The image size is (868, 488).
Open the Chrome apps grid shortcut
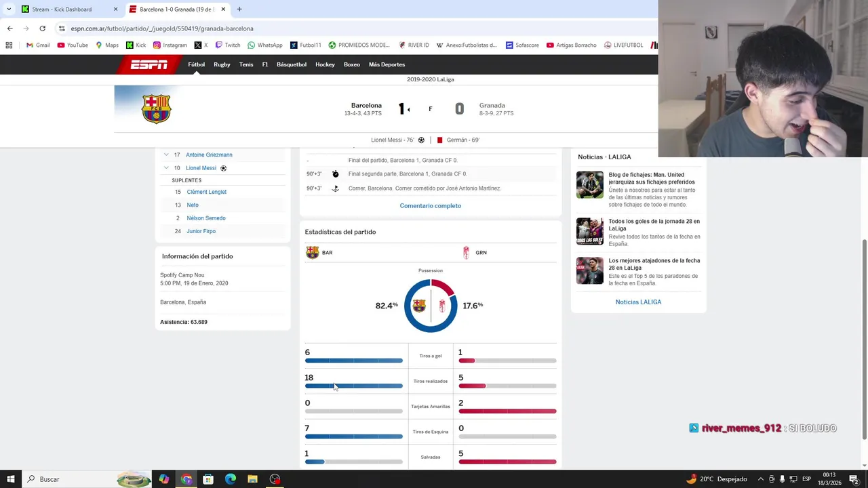coord(9,45)
